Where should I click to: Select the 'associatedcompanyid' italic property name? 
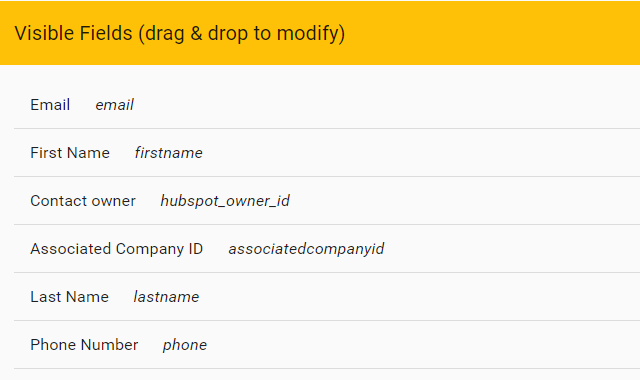click(x=306, y=249)
